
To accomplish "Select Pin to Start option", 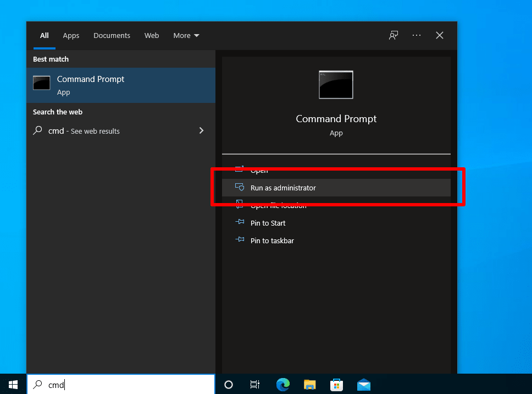I will click(x=336, y=223).
